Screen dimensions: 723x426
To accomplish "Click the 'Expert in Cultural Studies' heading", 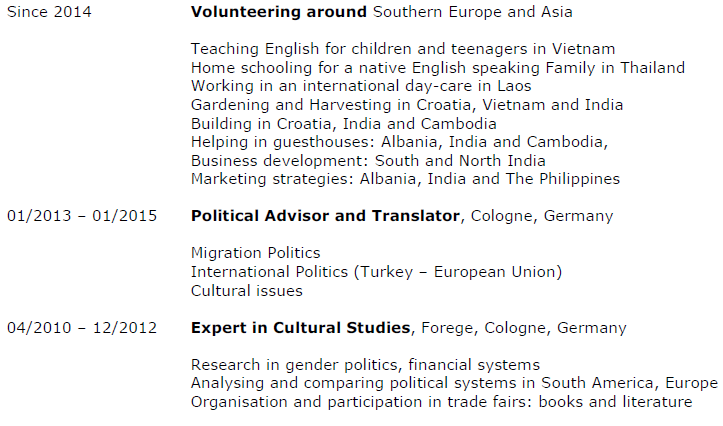I will [300, 328].
